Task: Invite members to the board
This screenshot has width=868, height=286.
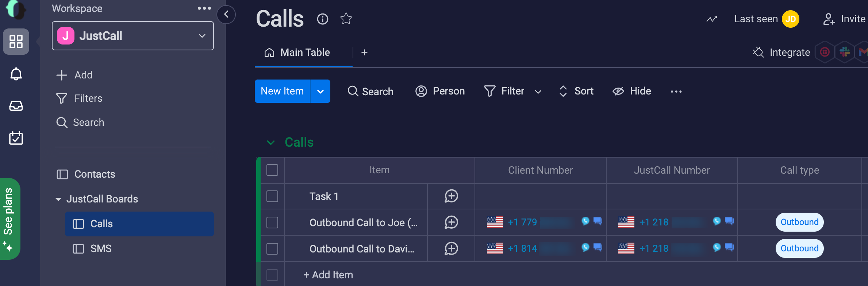Action: (845, 19)
